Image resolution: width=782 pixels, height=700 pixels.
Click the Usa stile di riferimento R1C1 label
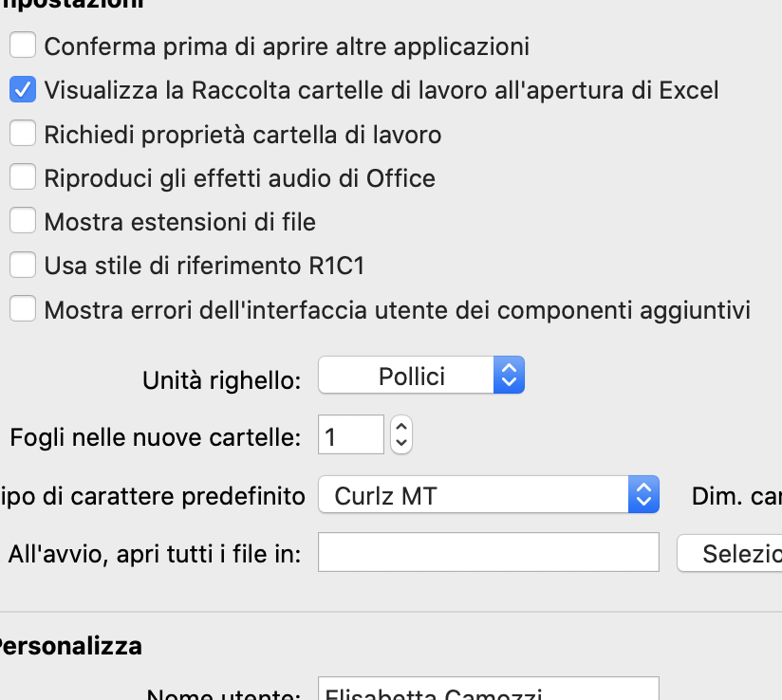pyautogui.click(x=204, y=266)
